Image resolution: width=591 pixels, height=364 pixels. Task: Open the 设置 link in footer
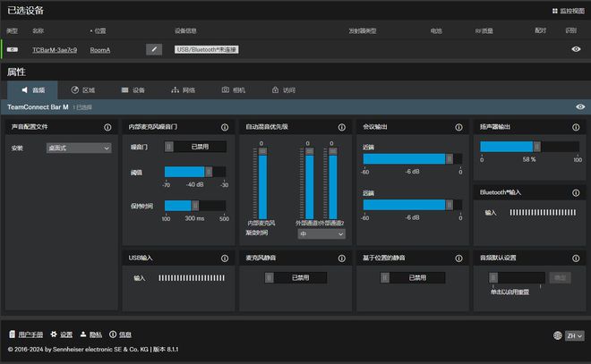coord(62,334)
